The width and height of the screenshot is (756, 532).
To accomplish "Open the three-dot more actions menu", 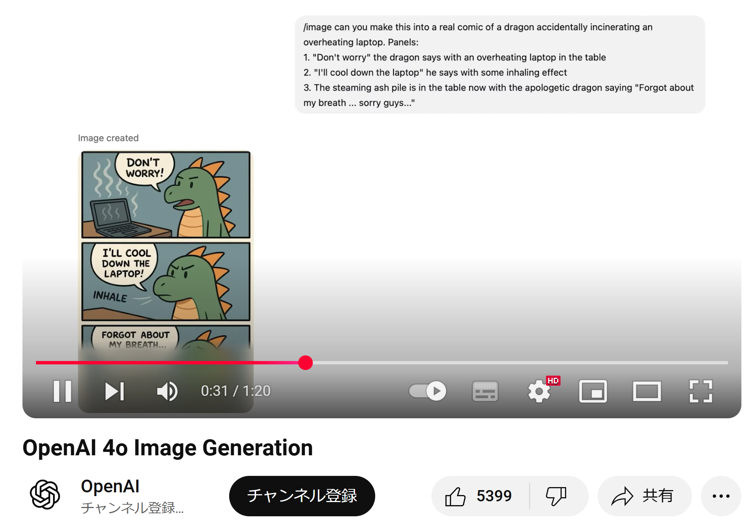I will [721, 496].
